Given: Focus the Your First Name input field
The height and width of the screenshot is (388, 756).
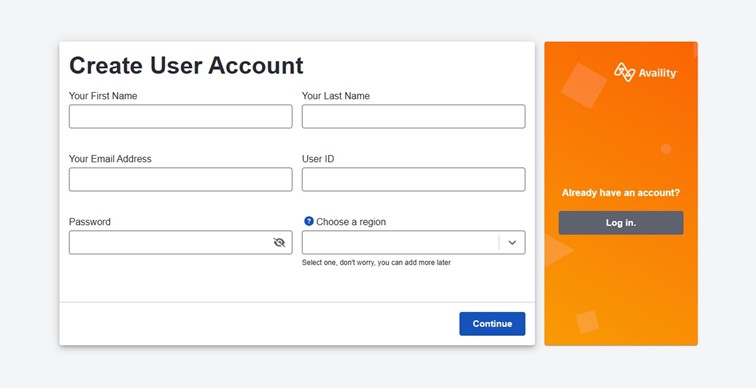Looking at the screenshot, I should 180,117.
